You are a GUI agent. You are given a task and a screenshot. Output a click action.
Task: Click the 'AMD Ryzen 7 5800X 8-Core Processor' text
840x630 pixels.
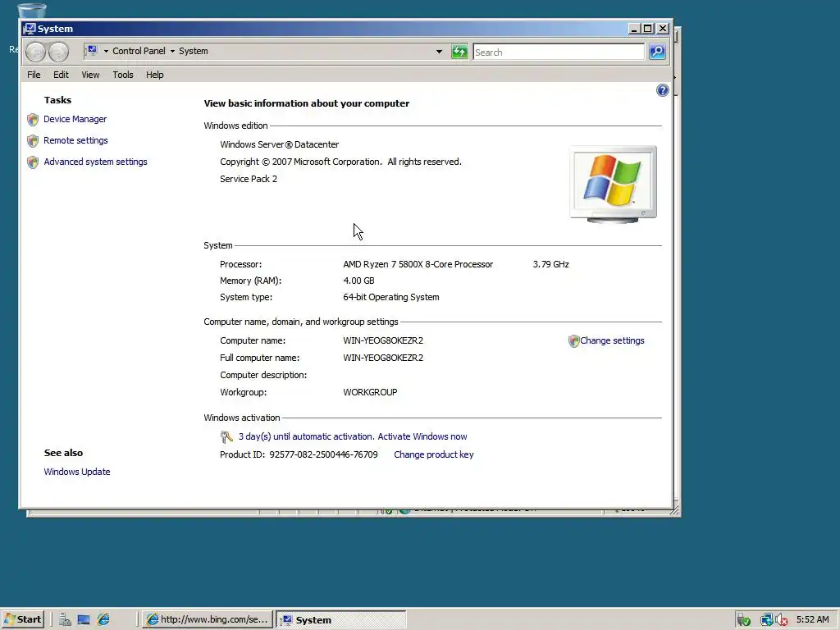(x=418, y=265)
